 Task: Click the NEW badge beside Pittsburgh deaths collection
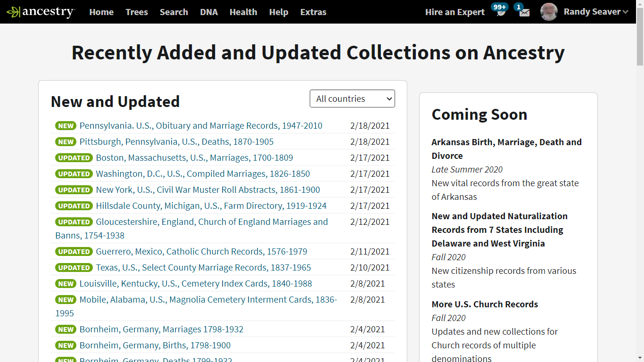tap(66, 141)
